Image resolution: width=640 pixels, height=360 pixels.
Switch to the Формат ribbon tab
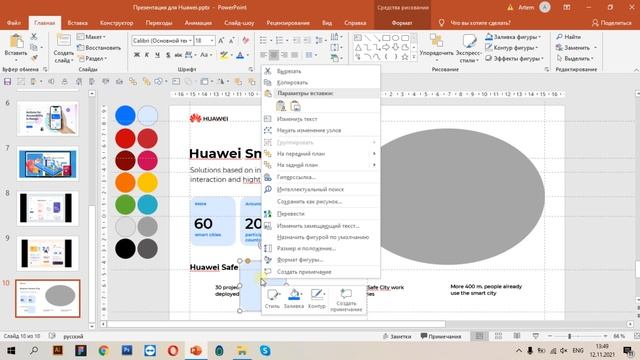click(402, 23)
